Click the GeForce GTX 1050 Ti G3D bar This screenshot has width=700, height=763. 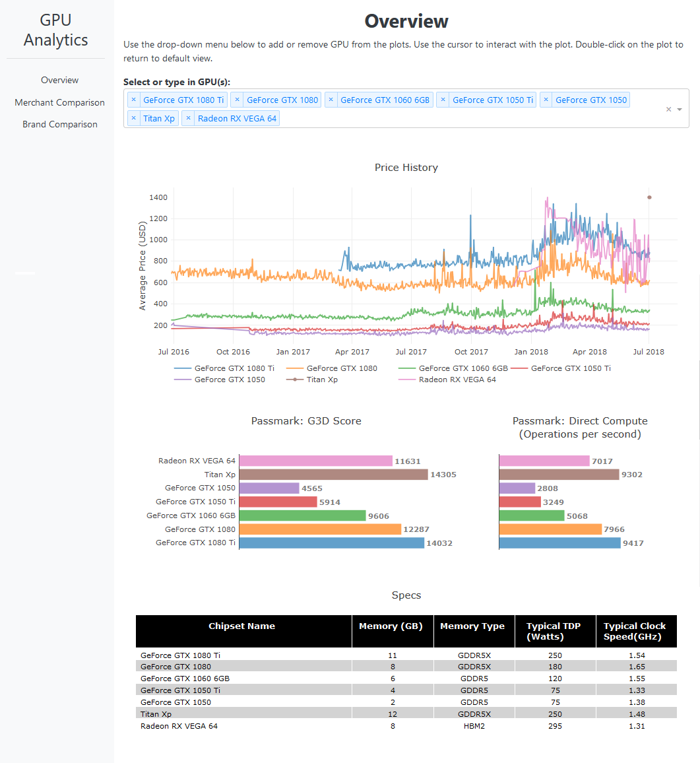278,502
